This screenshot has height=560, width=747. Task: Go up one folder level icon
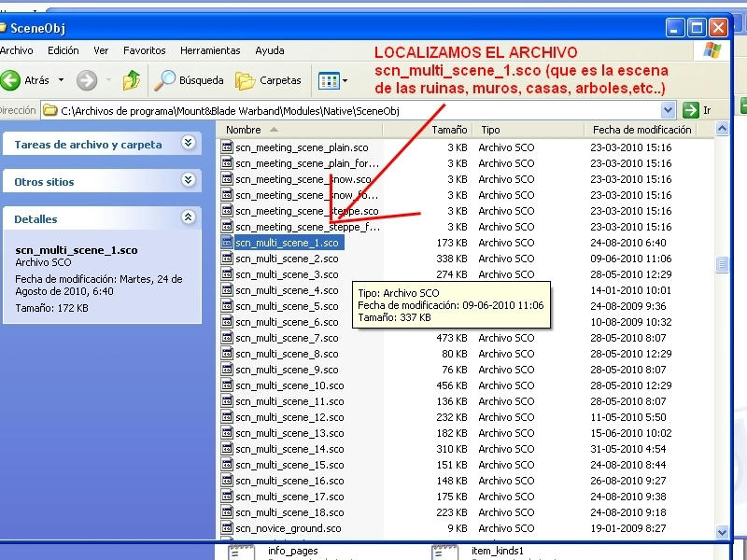(x=132, y=80)
